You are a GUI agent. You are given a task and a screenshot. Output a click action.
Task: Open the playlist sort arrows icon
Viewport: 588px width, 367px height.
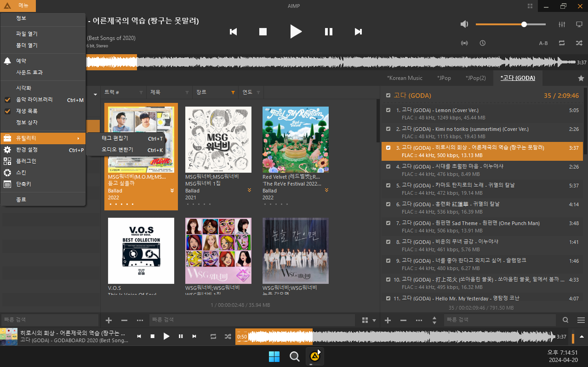(434, 320)
